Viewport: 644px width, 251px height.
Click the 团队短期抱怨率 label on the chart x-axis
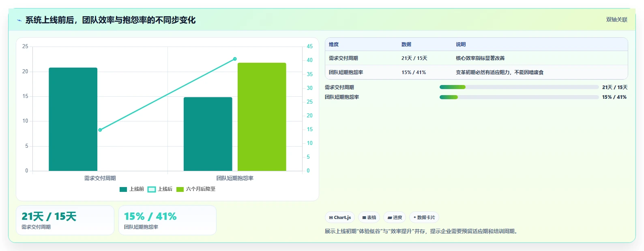(235, 178)
